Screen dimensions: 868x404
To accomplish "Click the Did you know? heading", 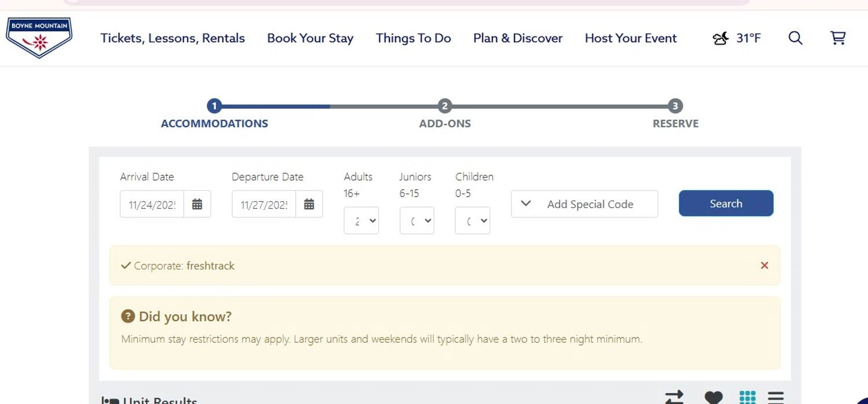I will coord(185,316).
